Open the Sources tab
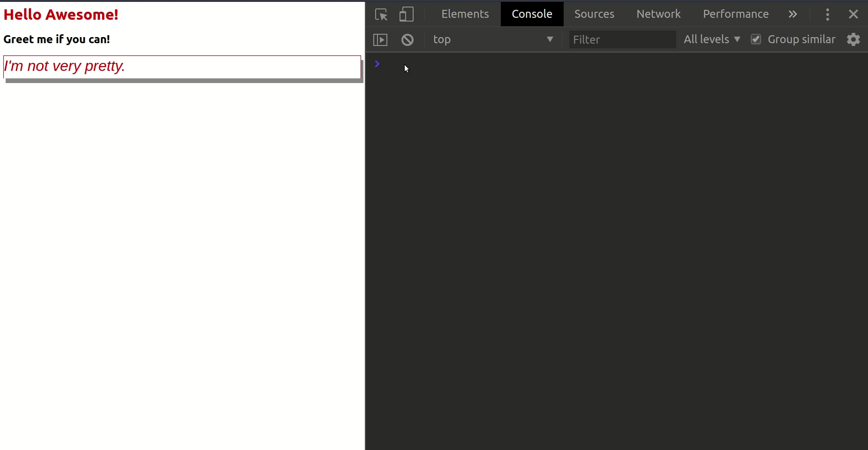Screen dimensions: 868x450 pyautogui.click(x=595, y=14)
